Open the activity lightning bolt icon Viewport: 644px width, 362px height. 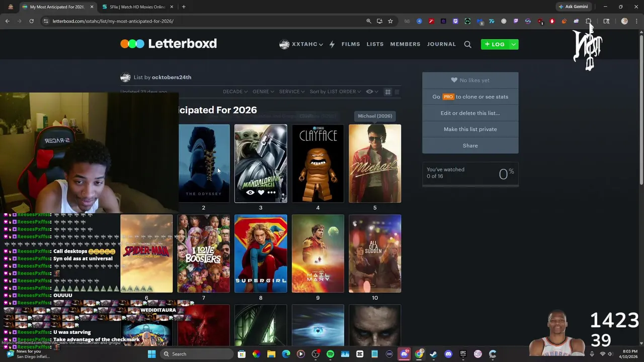click(x=332, y=44)
